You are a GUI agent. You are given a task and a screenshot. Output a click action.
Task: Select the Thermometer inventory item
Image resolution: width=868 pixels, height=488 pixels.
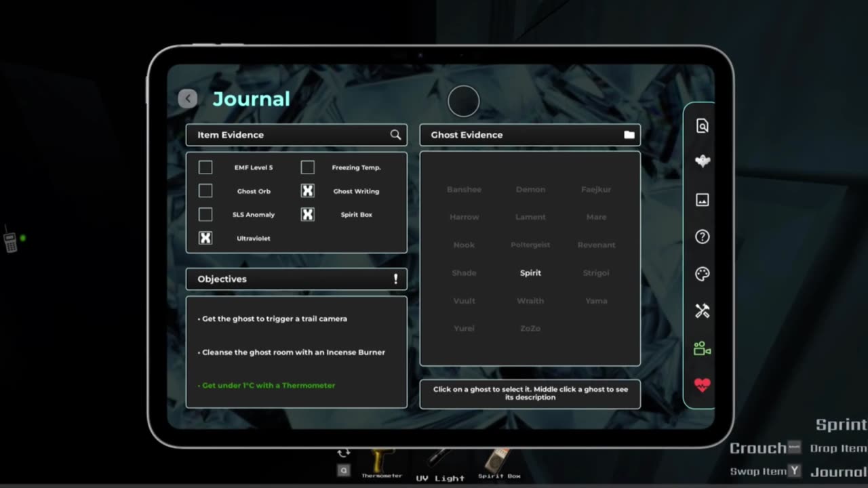point(381,464)
